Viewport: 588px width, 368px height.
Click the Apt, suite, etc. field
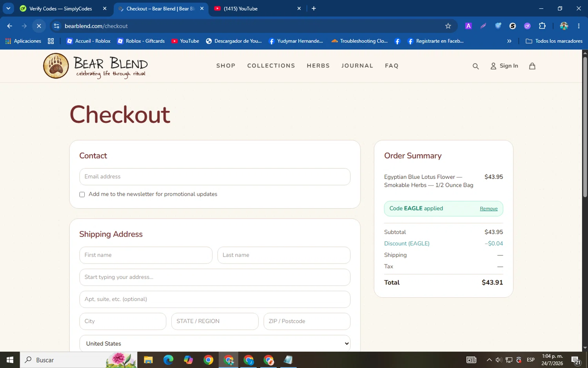point(215,299)
